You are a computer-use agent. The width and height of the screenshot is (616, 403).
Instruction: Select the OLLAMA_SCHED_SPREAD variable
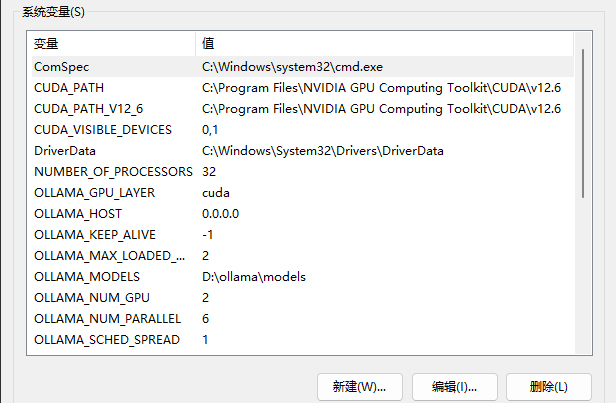[302, 340]
